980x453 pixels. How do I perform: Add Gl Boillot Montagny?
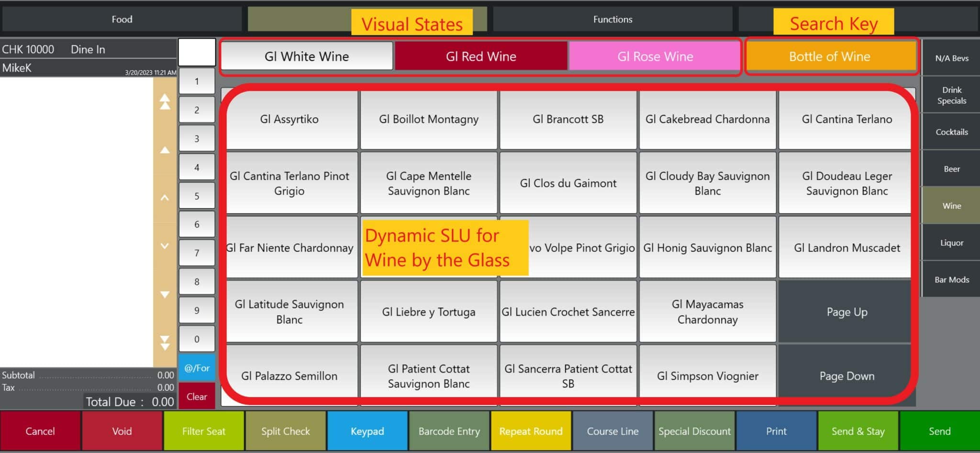click(429, 119)
